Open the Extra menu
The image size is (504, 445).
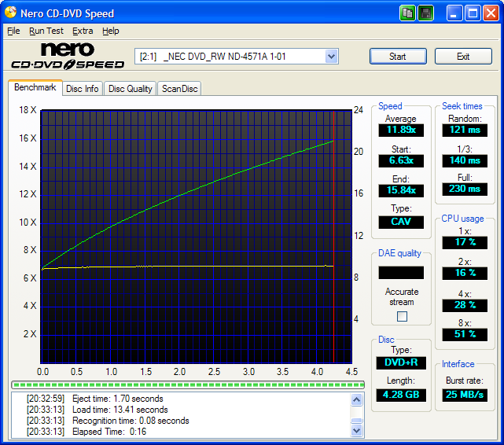point(83,31)
